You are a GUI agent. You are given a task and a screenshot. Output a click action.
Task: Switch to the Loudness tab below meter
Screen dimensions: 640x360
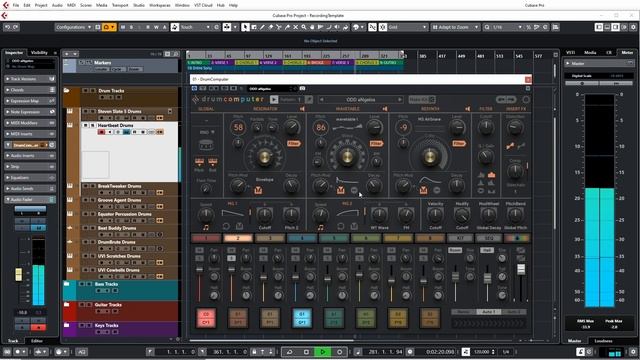pos(603,341)
